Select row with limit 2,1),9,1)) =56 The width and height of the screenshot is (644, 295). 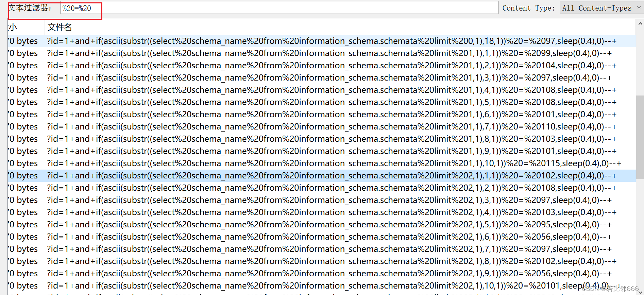(322, 274)
